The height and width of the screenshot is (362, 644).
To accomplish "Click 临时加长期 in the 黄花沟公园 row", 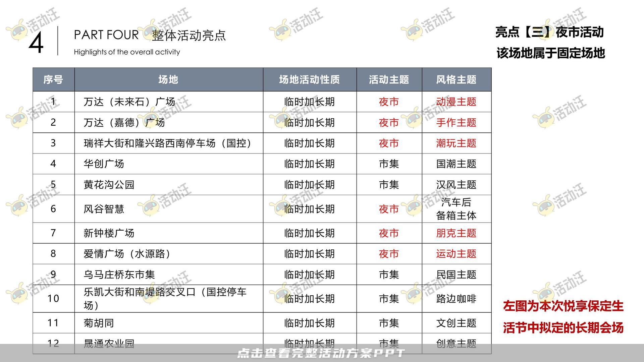I will (309, 185).
